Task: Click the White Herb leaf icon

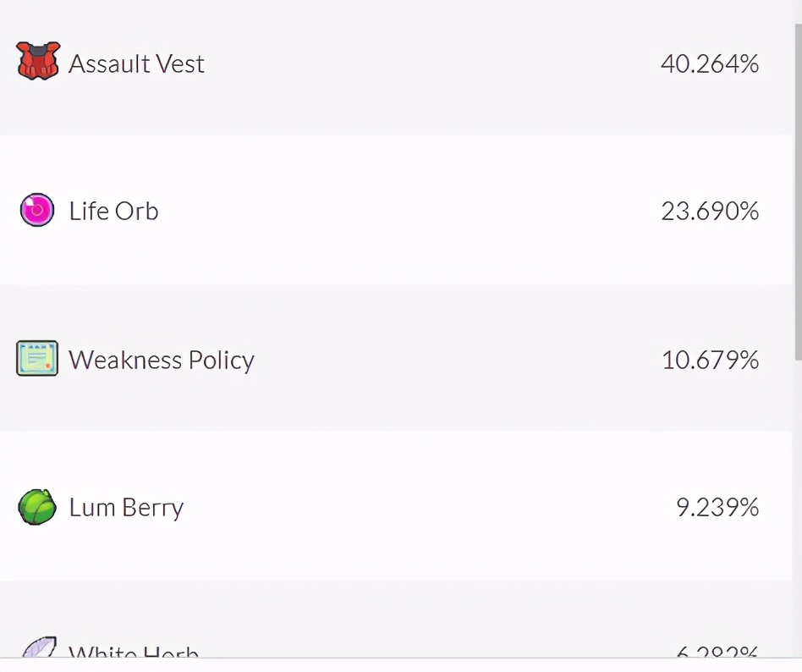Action: tap(37, 649)
